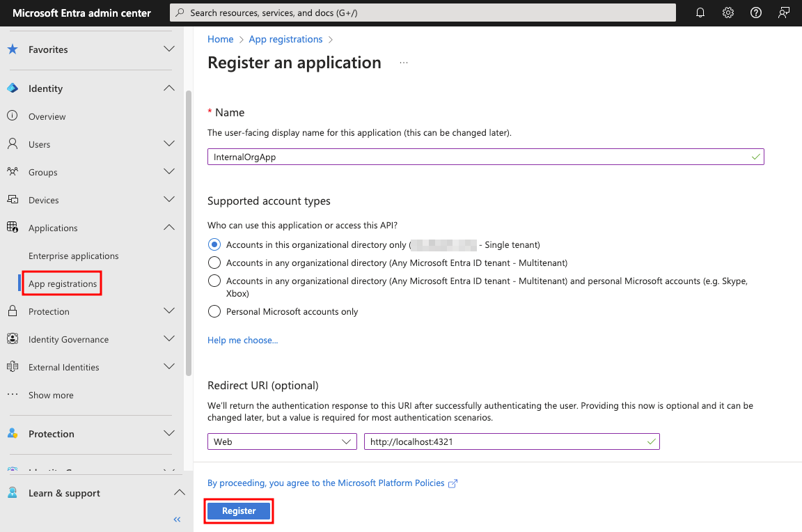Click the Identity diamond icon
This screenshot has width=802, height=532.
pyautogui.click(x=13, y=88)
